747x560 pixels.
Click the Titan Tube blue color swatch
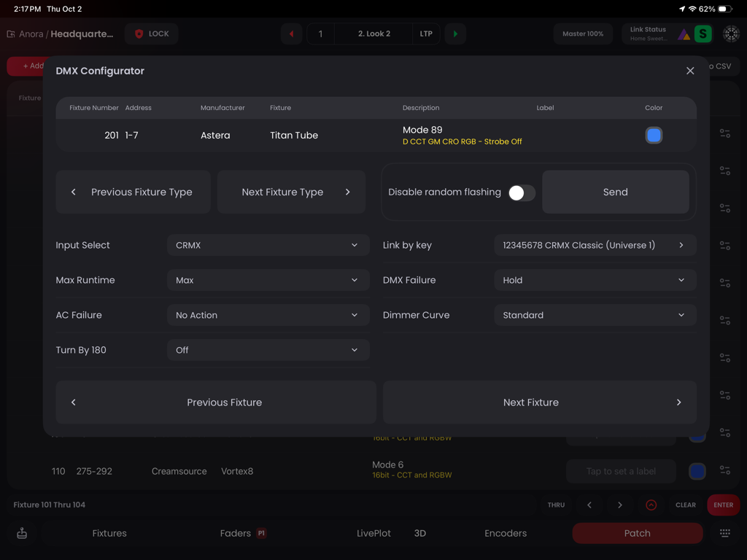(x=654, y=135)
